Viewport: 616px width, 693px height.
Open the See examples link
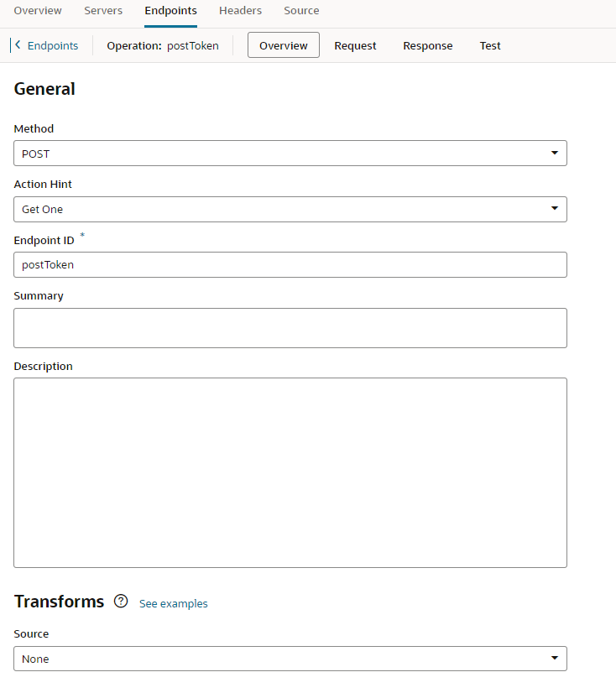click(x=173, y=603)
